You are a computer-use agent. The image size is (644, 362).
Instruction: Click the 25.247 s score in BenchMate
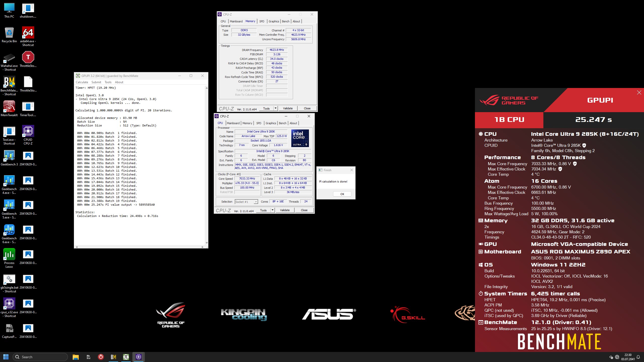coord(593,120)
